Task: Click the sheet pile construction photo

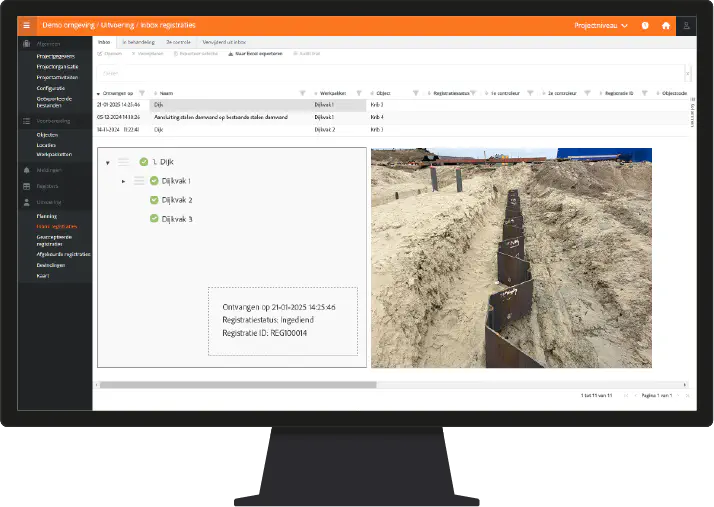Action: 511,258
